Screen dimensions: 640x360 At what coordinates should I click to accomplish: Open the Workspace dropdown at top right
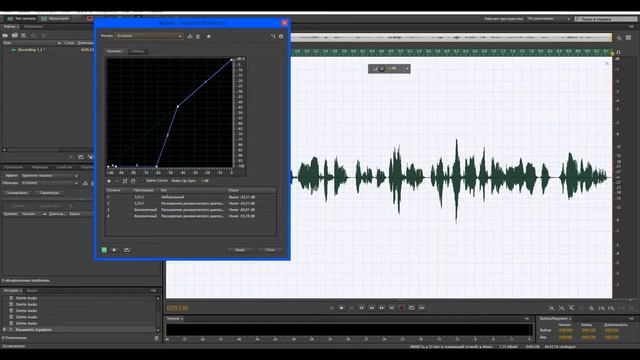(549, 19)
